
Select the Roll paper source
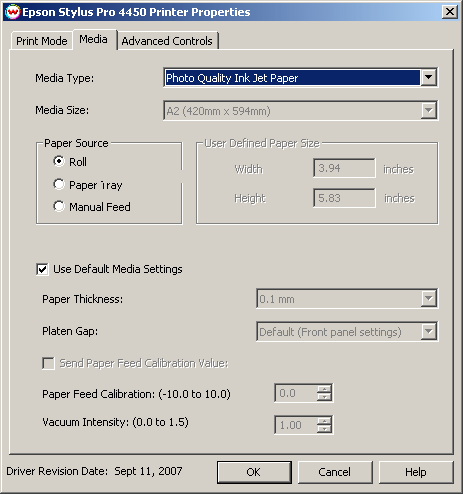(59, 162)
